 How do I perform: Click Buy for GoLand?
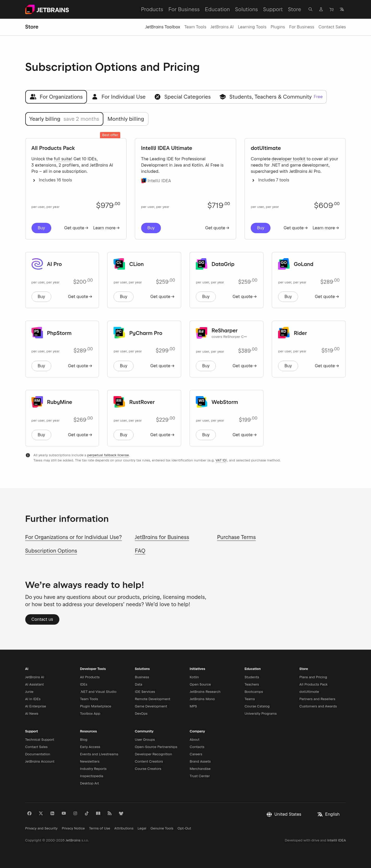point(288,296)
